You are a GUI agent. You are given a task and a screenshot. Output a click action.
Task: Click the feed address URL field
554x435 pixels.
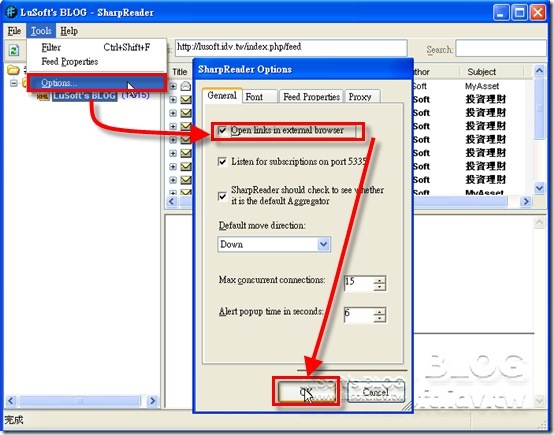click(x=291, y=47)
